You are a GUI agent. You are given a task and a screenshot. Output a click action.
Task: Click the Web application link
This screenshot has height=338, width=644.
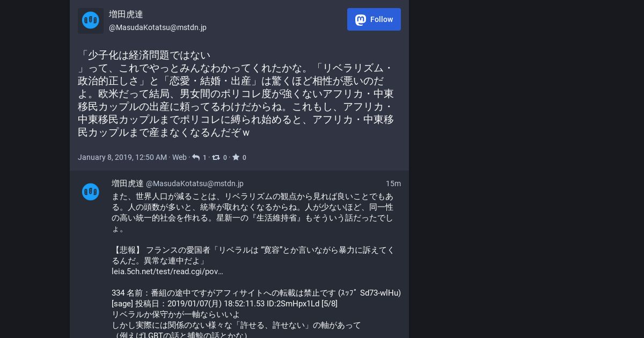pos(179,157)
